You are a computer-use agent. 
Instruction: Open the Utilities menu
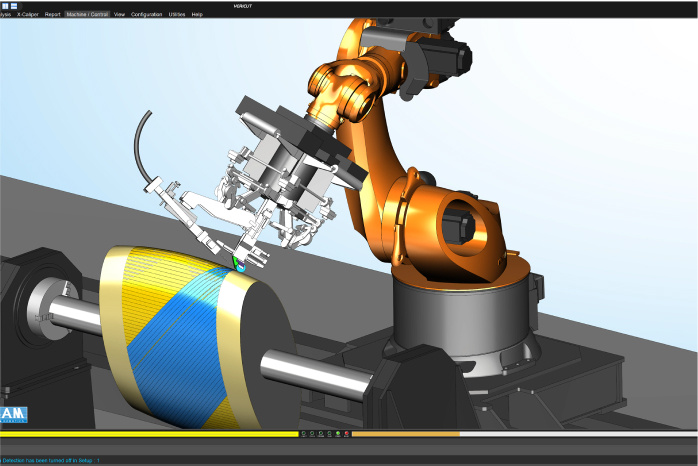click(177, 15)
